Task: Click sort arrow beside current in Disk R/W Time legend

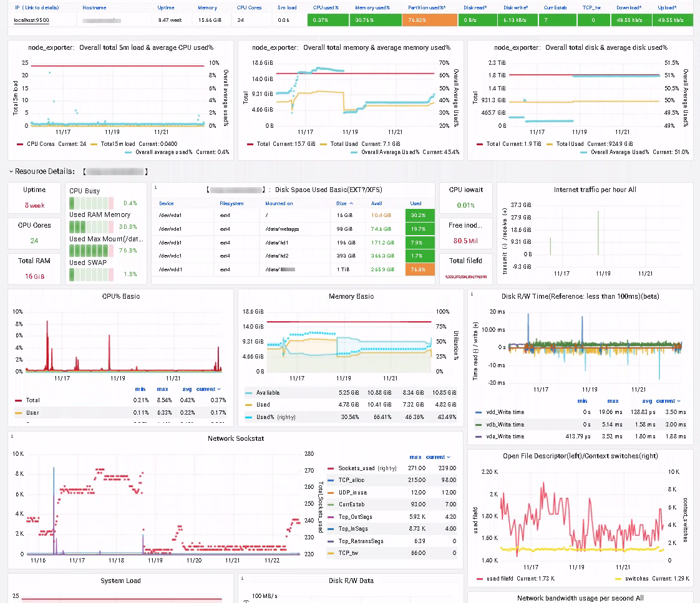Action: point(679,401)
